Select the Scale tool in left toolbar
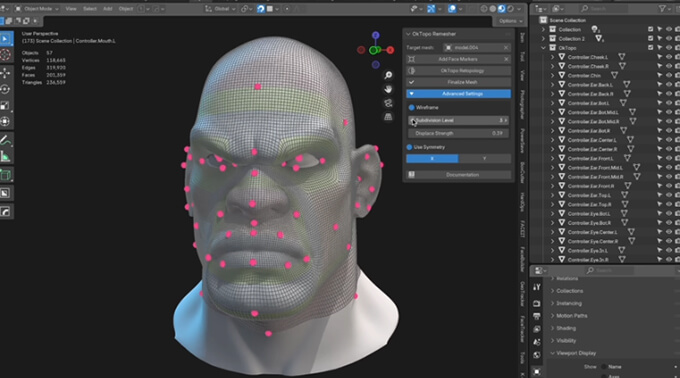The image size is (680, 378). click(x=6, y=106)
